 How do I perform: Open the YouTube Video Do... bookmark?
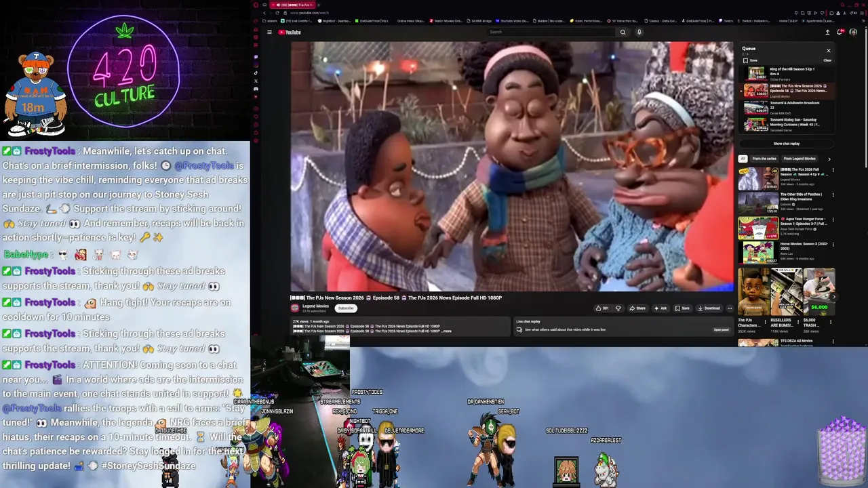(513, 21)
